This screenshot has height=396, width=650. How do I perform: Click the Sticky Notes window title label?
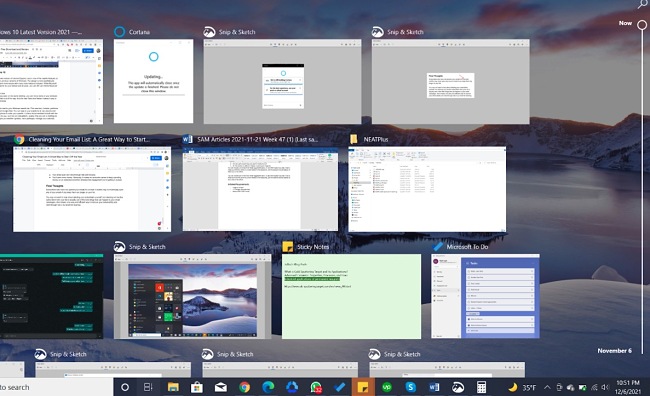(313, 247)
